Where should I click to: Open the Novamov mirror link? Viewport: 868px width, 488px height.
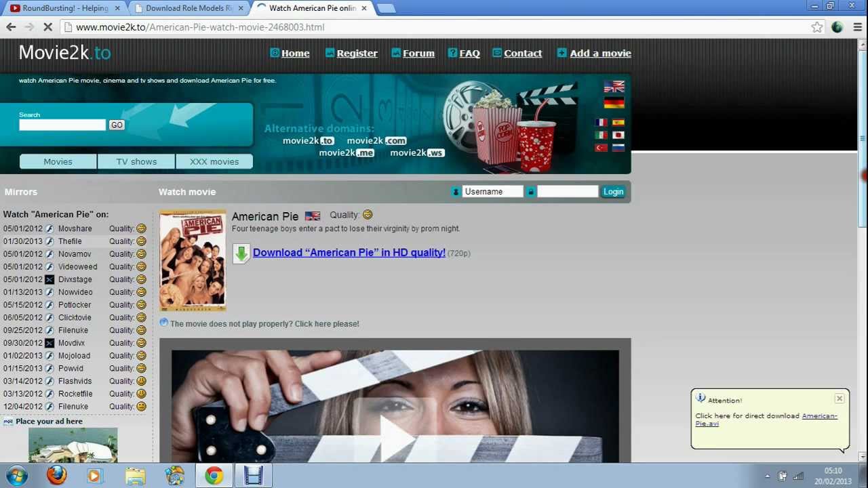coord(75,254)
